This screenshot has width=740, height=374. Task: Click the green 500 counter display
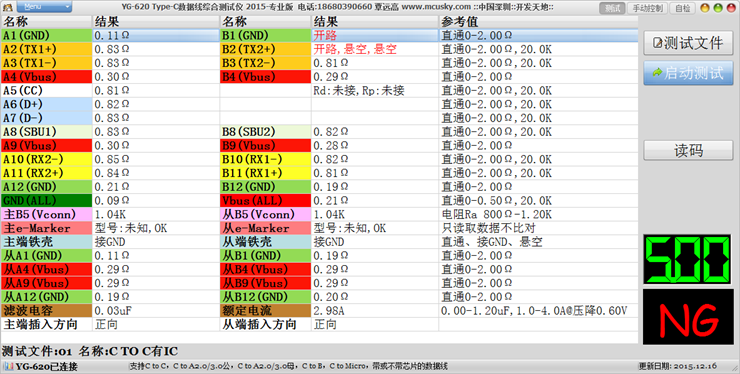click(688, 260)
